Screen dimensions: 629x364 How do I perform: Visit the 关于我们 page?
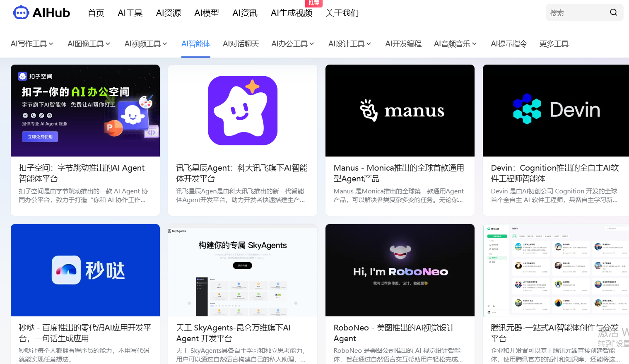point(342,13)
